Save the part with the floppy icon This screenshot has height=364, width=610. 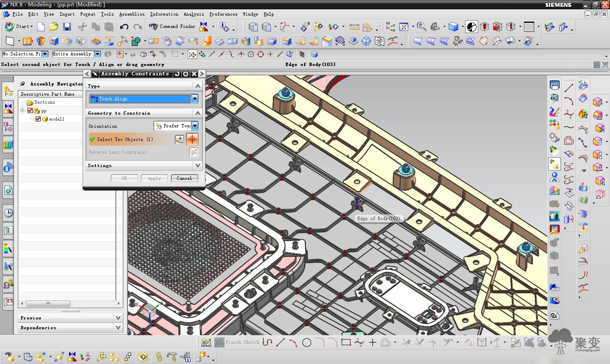[x=67, y=27]
